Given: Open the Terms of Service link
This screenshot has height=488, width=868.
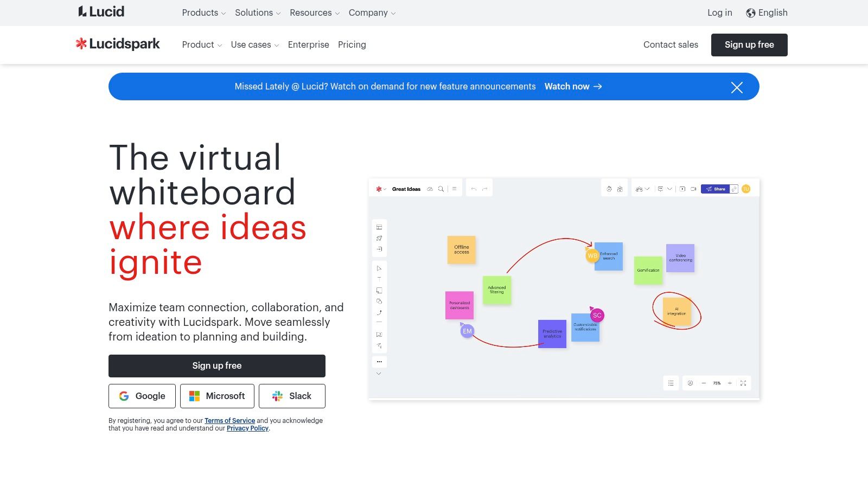Looking at the screenshot, I should (229, 421).
